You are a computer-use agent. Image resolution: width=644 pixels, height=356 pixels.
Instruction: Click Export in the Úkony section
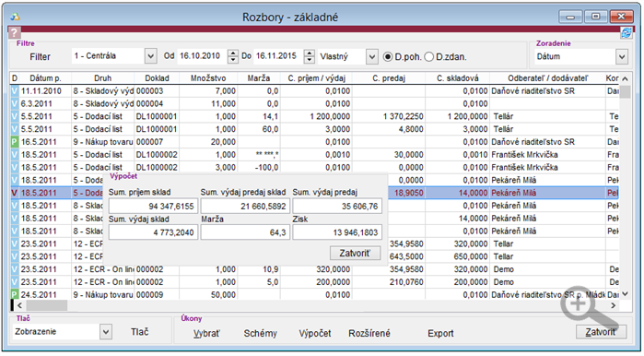(440, 333)
